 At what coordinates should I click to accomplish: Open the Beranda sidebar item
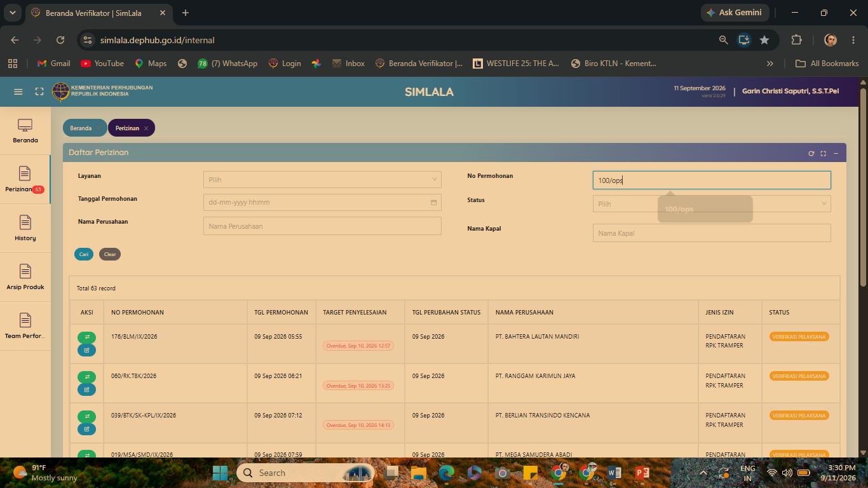tap(25, 131)
